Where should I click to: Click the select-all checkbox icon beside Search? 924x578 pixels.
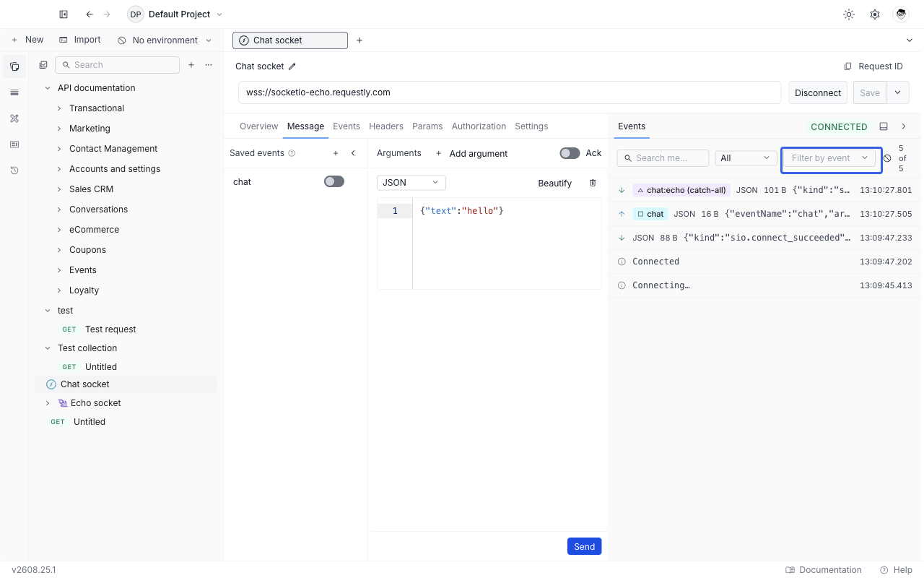tap(43, 65)
